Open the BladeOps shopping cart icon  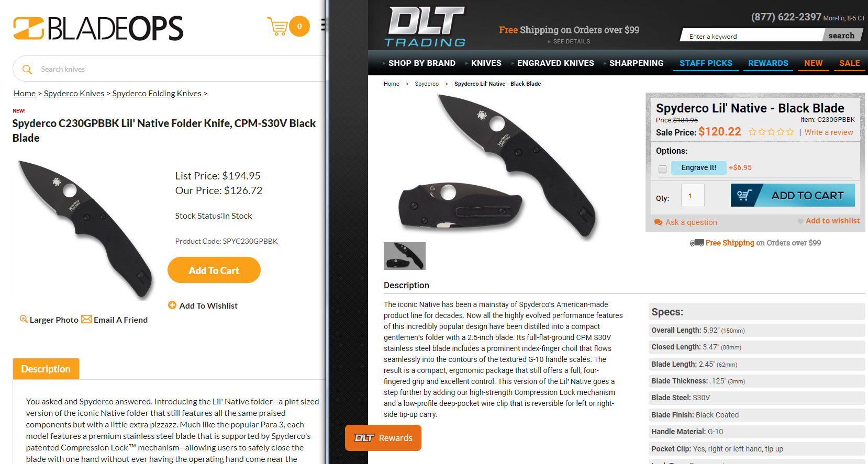[x=277, y=26]
